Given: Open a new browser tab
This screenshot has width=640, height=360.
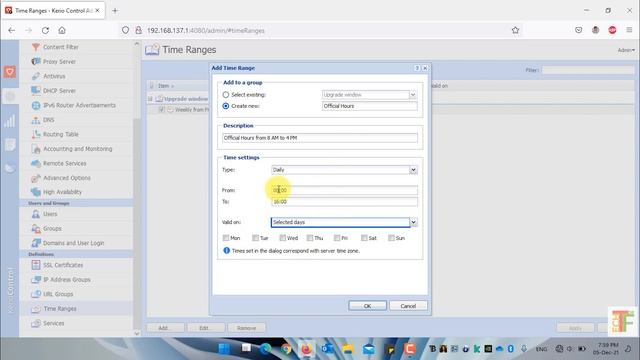Looking at the screenshot, I should click(x=115, y=11).
